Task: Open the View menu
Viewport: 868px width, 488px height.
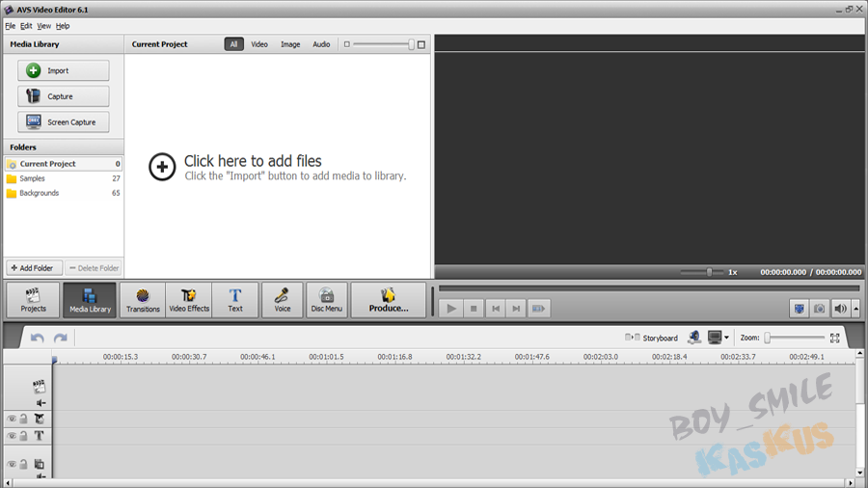Action: click(43, 26)
